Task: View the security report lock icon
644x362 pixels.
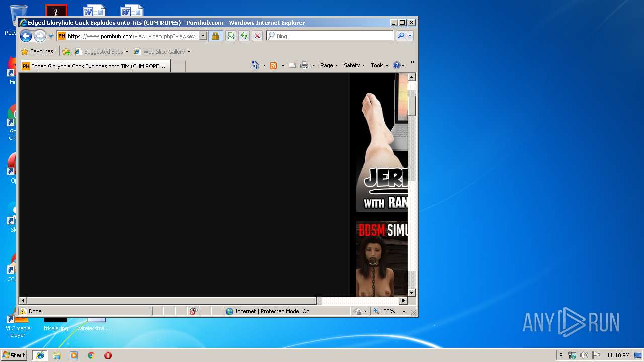Action: click(215, 36)
